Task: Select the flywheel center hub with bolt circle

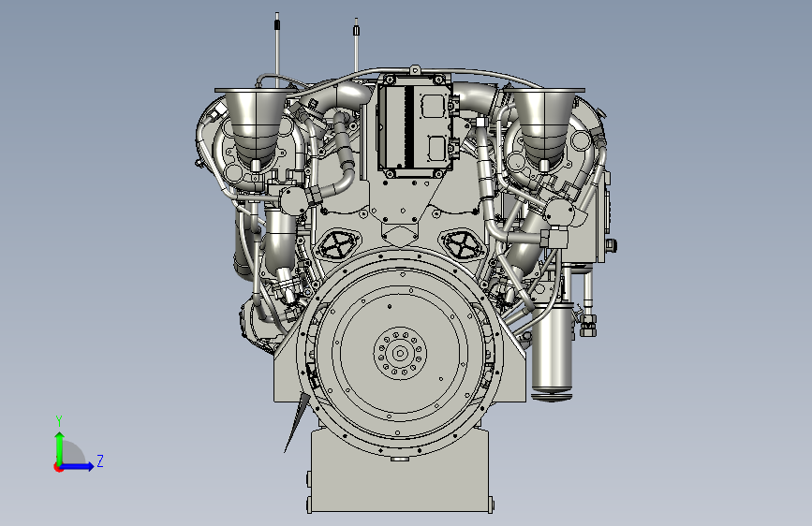Action: [x=400, y=354]
